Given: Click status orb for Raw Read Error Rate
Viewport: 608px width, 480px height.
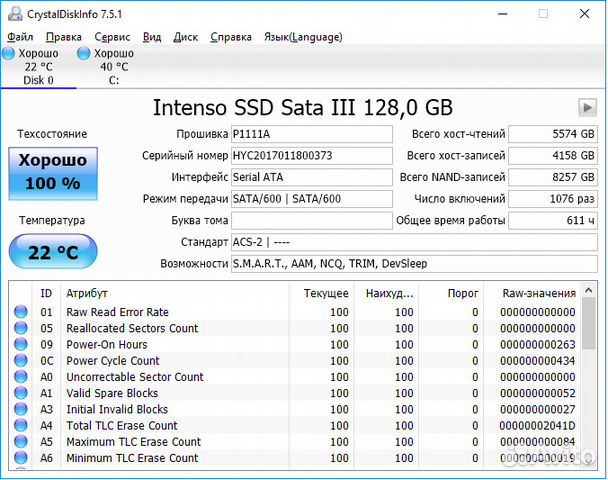Looking at the screenshot, I should coord(20,312).
